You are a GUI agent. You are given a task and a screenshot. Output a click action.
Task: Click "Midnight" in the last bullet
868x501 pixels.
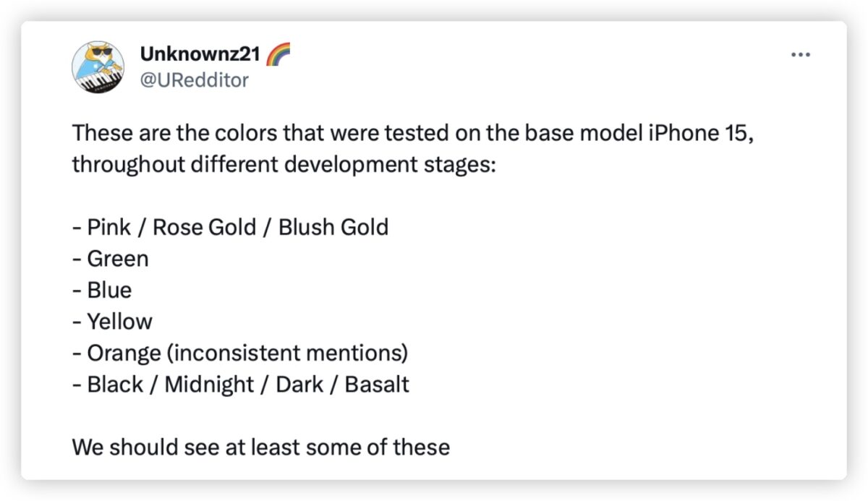pyautogui.click(x=210, y=384)
